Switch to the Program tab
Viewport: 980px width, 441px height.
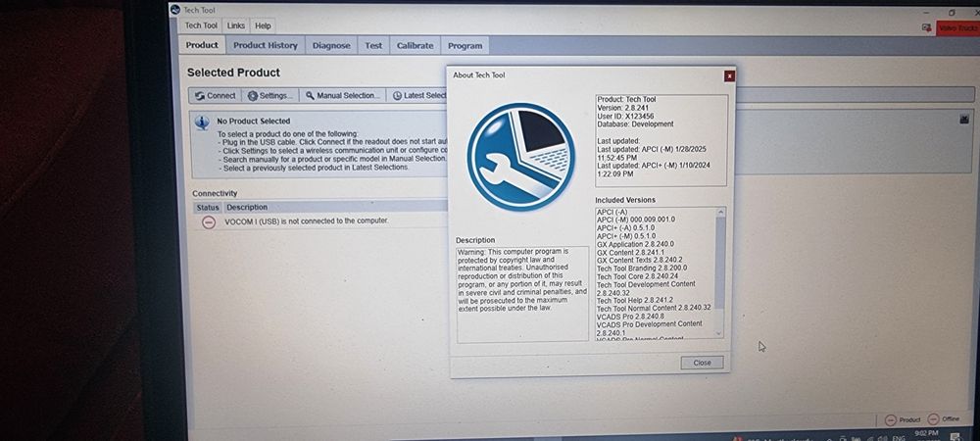pos(465,46)
